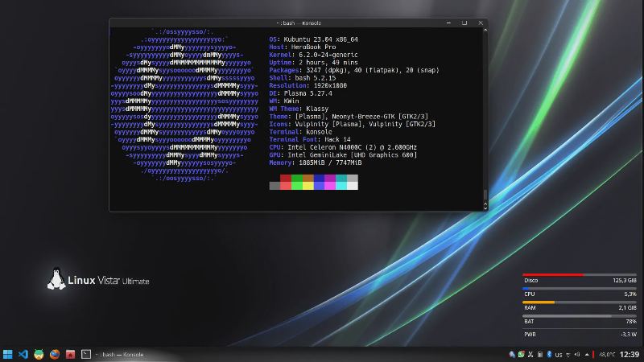Open the temperature weather widget in tray

(x=607, y=354)
